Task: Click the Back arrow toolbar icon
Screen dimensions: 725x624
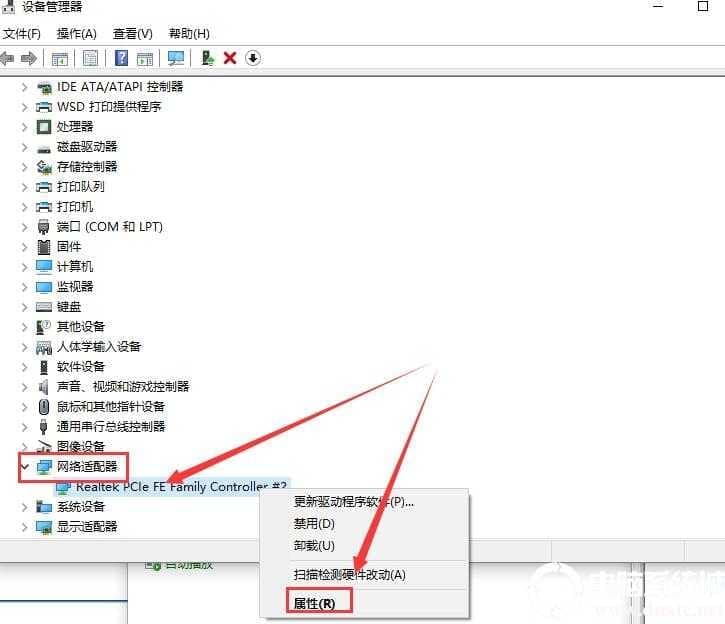Action: tap(7, 58)
